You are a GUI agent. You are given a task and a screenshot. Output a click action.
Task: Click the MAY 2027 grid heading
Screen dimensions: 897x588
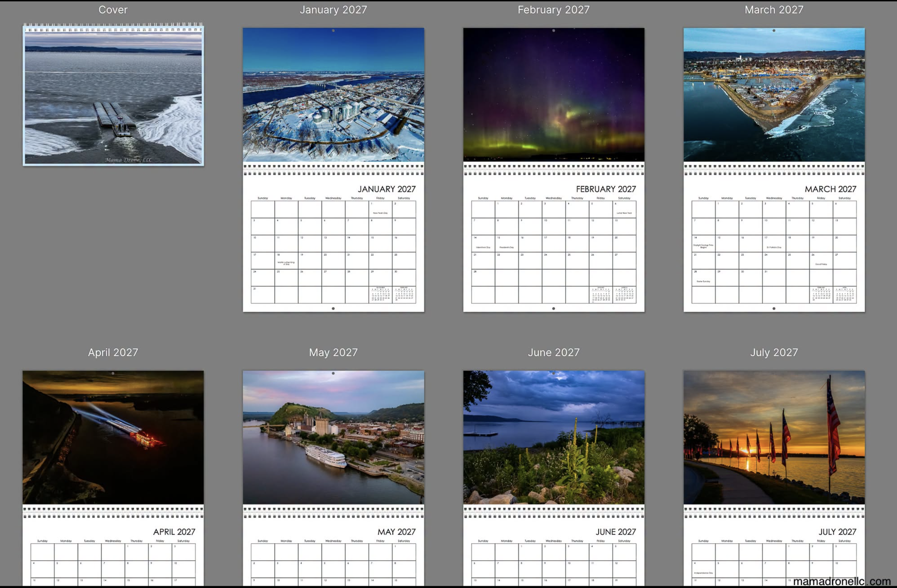click(396, 532)
